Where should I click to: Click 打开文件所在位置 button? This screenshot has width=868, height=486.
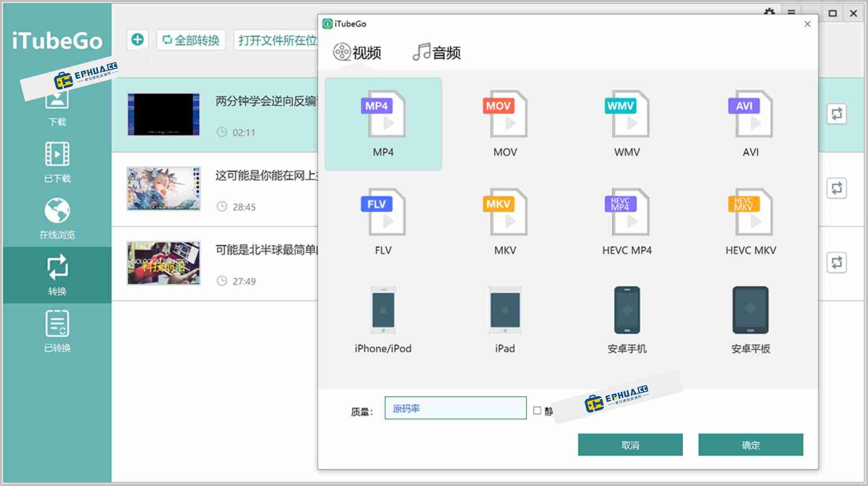[277, 40]
